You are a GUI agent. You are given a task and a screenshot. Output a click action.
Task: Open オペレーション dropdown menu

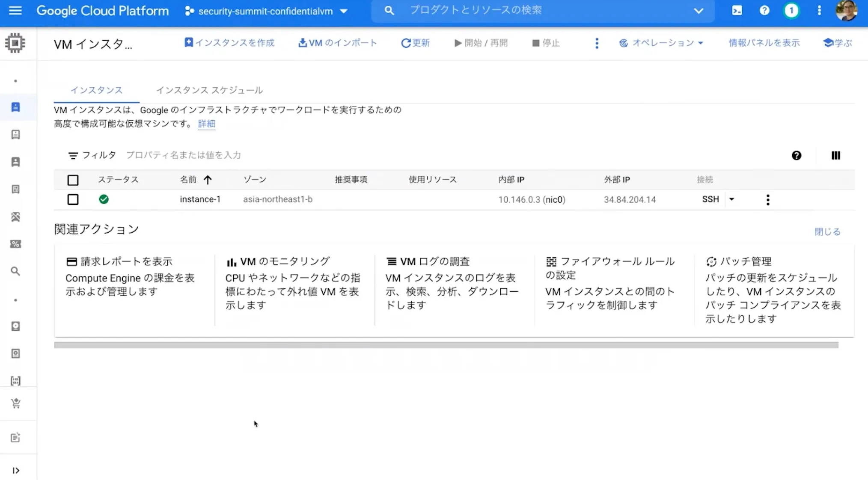coord(661,43)
